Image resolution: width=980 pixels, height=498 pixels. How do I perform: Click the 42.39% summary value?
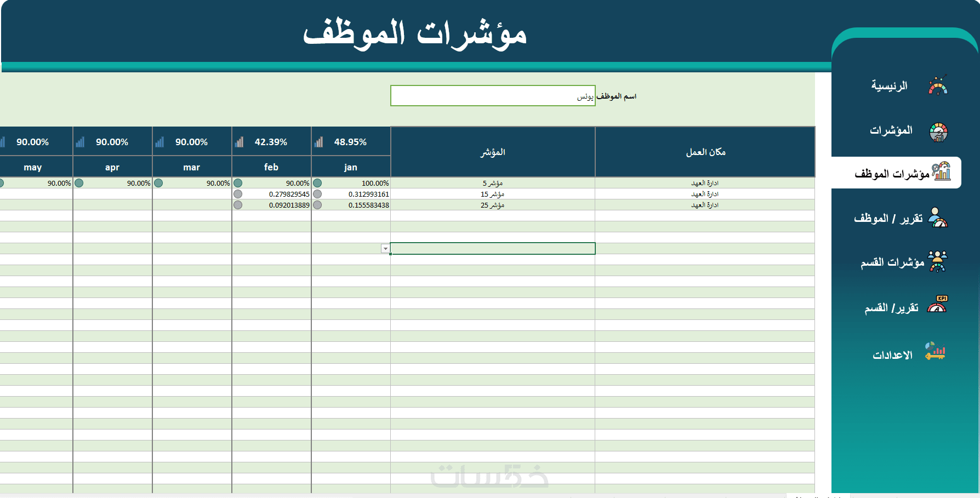pyautogui.click(x=271, y=142)
